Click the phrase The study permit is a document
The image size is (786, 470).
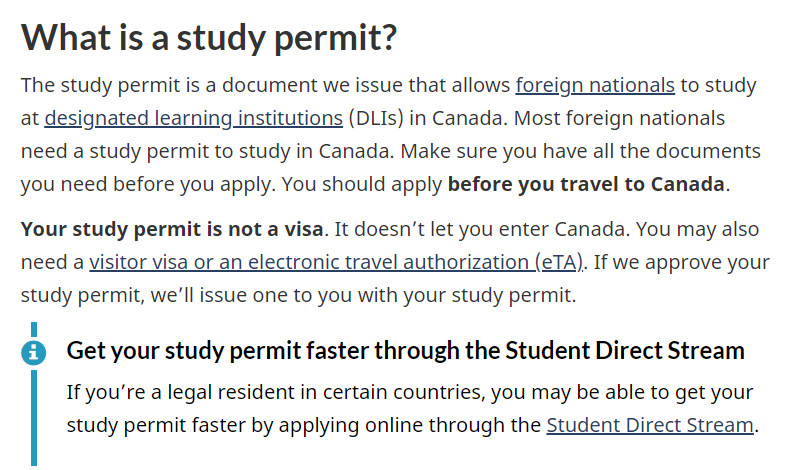point(169,86)
